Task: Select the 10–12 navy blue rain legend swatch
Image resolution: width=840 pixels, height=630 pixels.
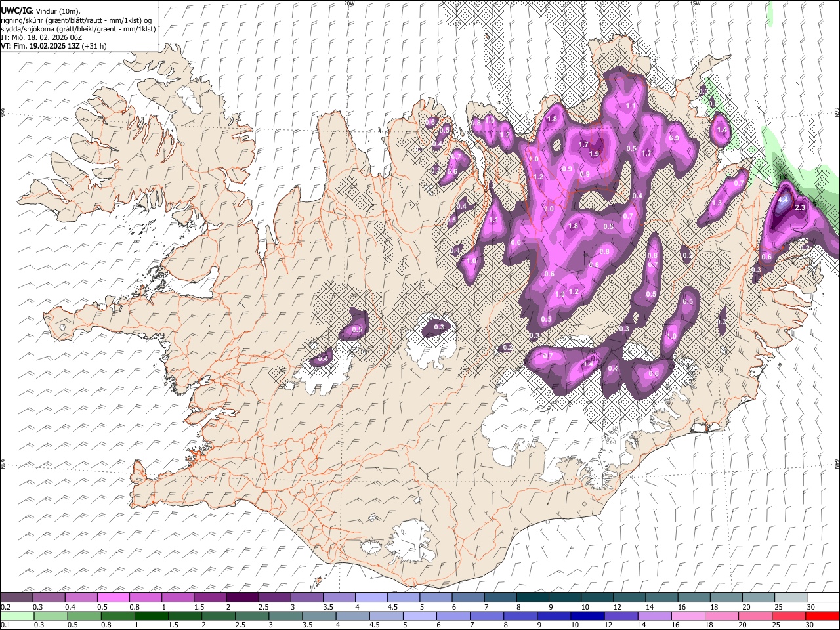Action: (588, 616)
